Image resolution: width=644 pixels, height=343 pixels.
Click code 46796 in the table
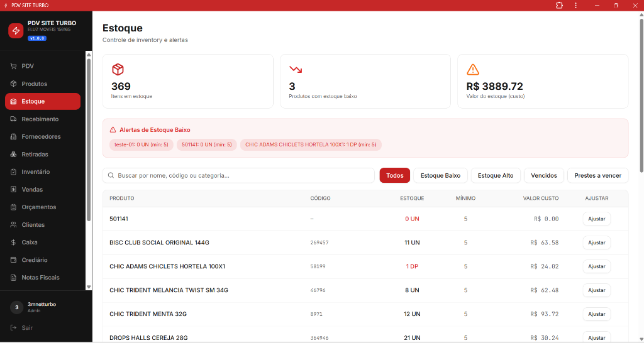point(318,290)
